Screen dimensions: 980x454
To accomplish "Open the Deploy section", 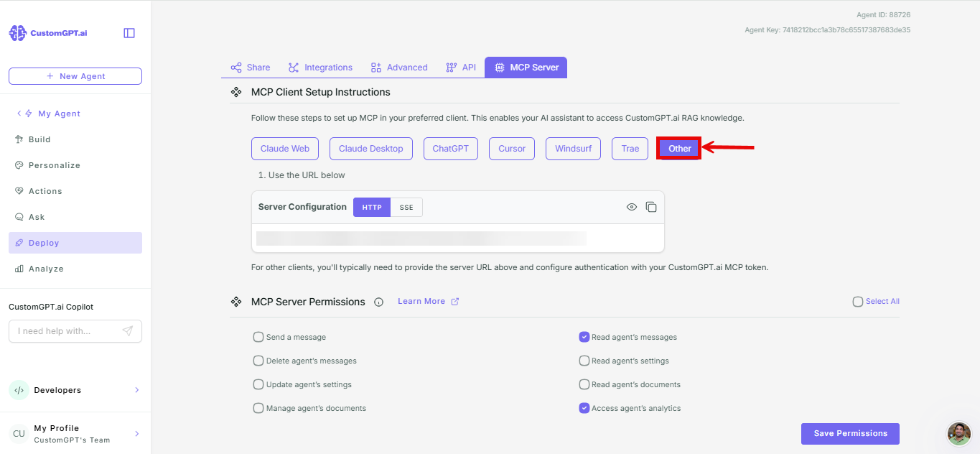I will tap(75, 243).
